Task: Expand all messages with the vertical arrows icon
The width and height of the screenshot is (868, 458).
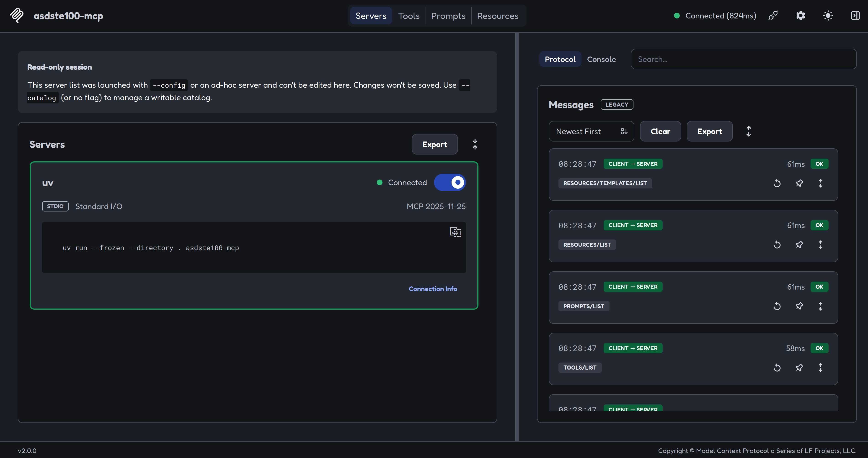Action: [749, 131]
